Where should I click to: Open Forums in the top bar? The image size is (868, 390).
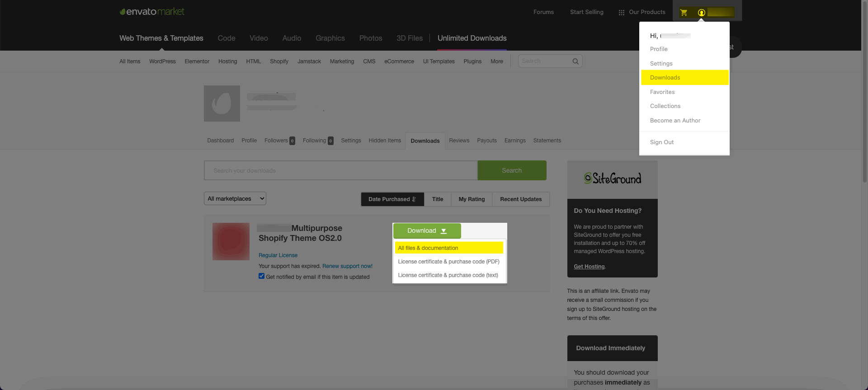point(543,12)
